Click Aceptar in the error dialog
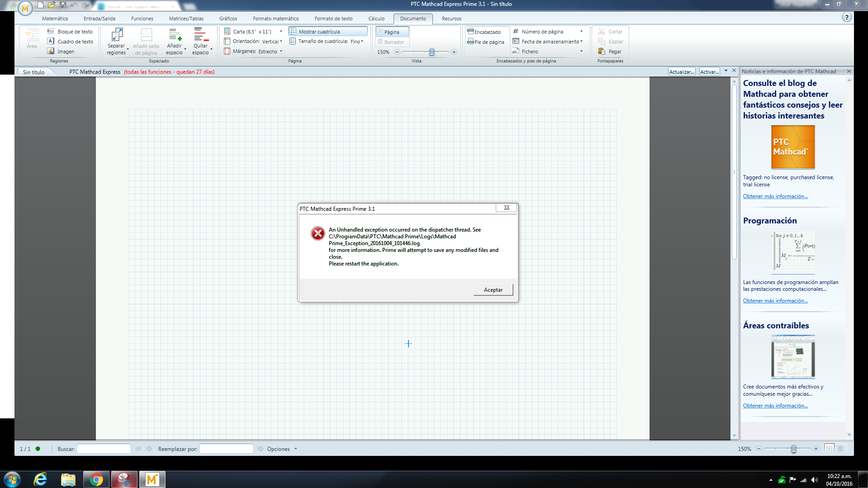The width and height of the screenshot is (868, 488). click(493, 290)
